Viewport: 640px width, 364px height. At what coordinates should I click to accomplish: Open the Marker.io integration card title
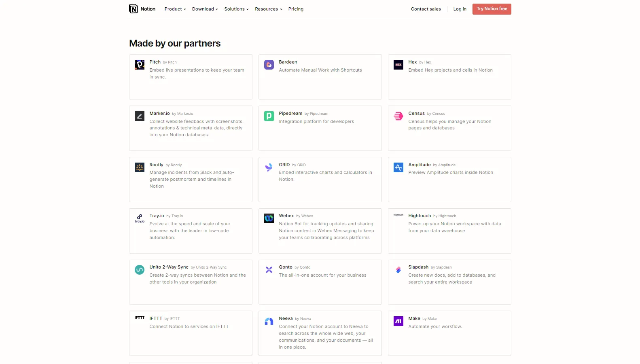[x=160, y=114]
